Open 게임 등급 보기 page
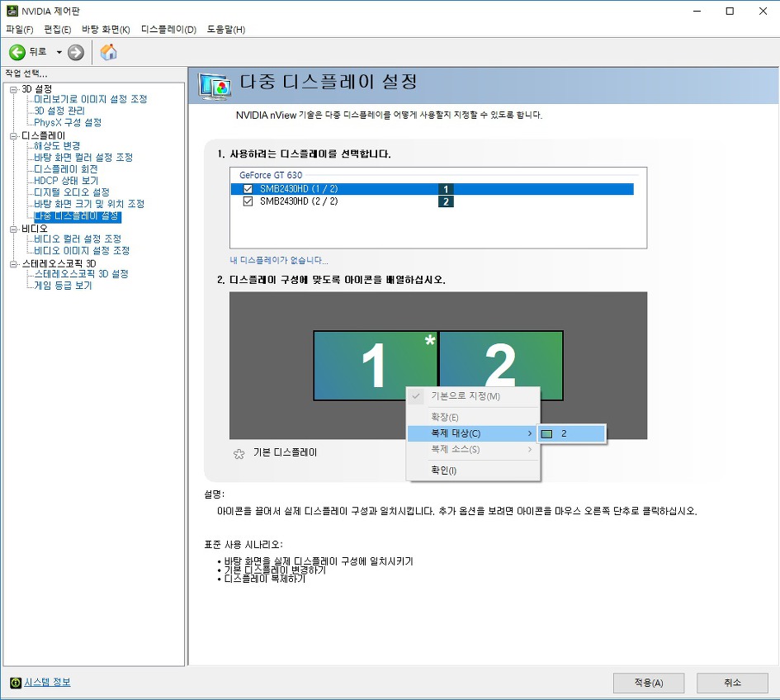This screenshot has height=700, width=780. coord(64,286)
